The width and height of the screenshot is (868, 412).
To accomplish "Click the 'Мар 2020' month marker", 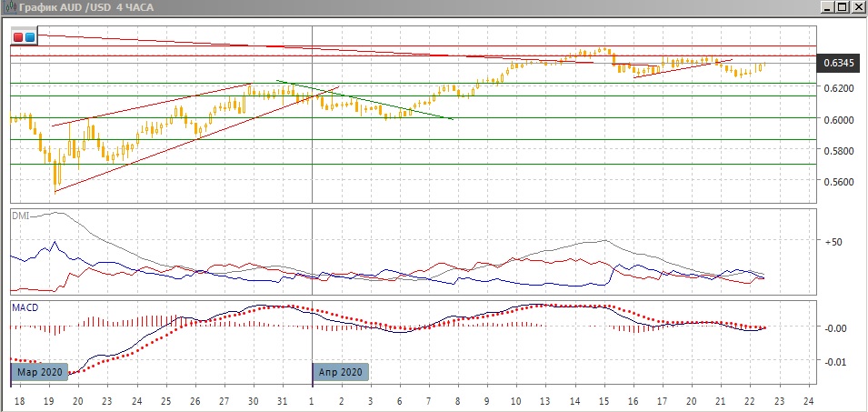I will (40, 372).
